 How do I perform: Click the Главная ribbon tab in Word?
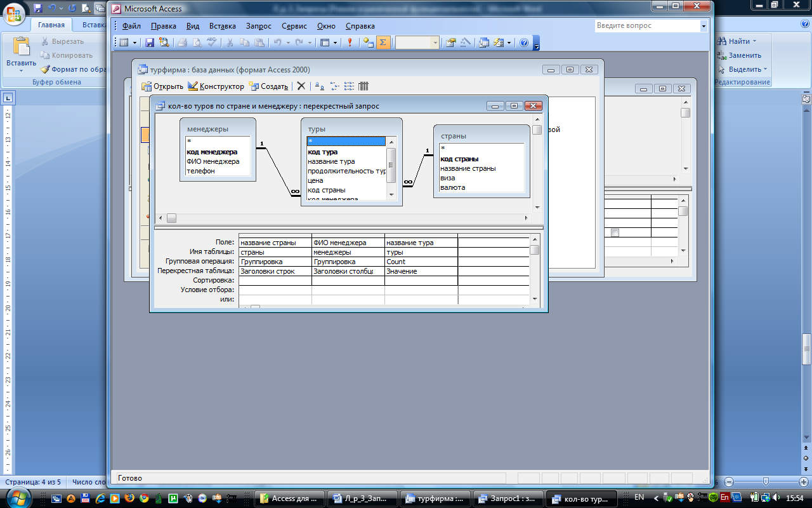51,25
